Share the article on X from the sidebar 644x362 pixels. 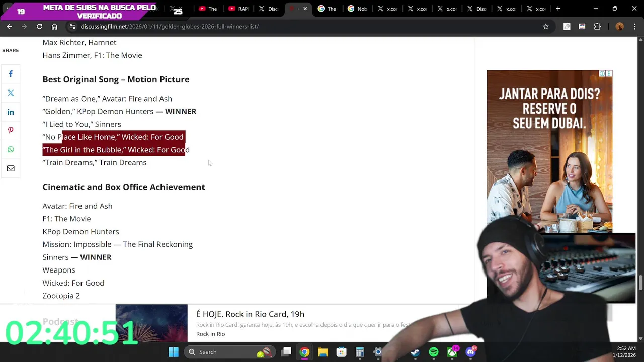[x=11, y=93]
